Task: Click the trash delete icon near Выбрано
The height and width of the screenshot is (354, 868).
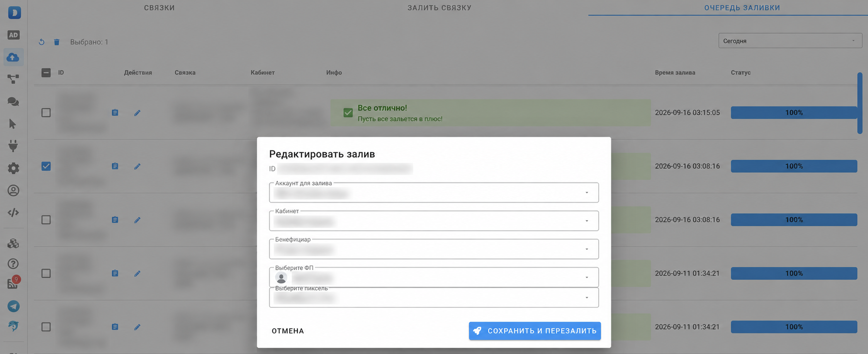Action: tap(57, 42)
